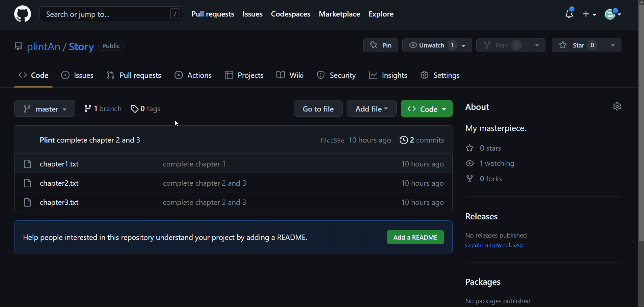Open the master branch selector
This screenshot has width=644, height=307.
tap(45, 109)
